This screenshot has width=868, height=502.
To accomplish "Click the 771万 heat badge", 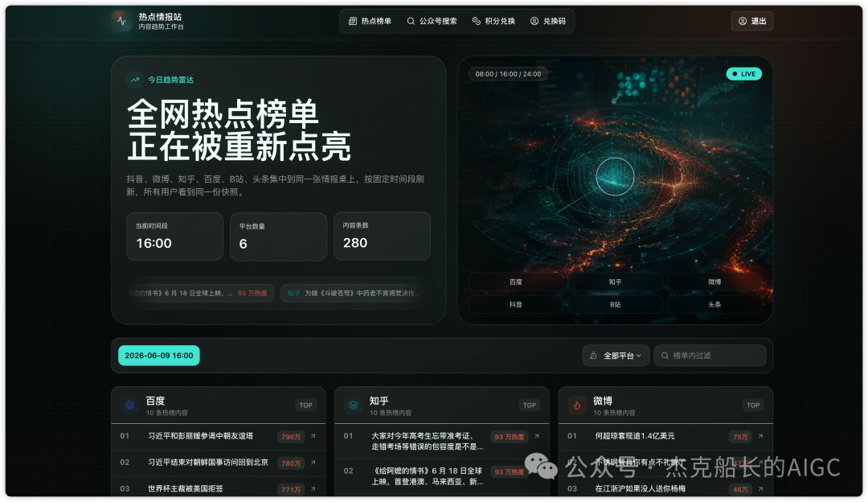I will tap(291, 489).
